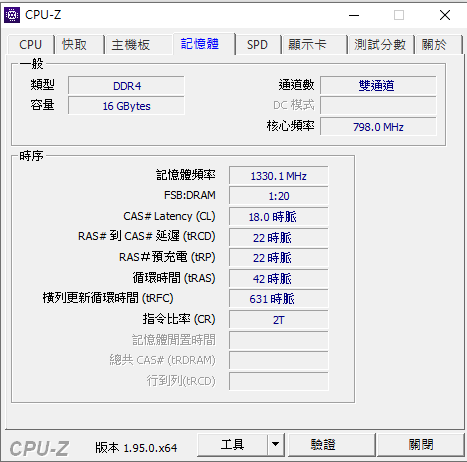Viewport: 467px width, 462px height.
Task: Click the 工具 button
Action: click(232, 445)
